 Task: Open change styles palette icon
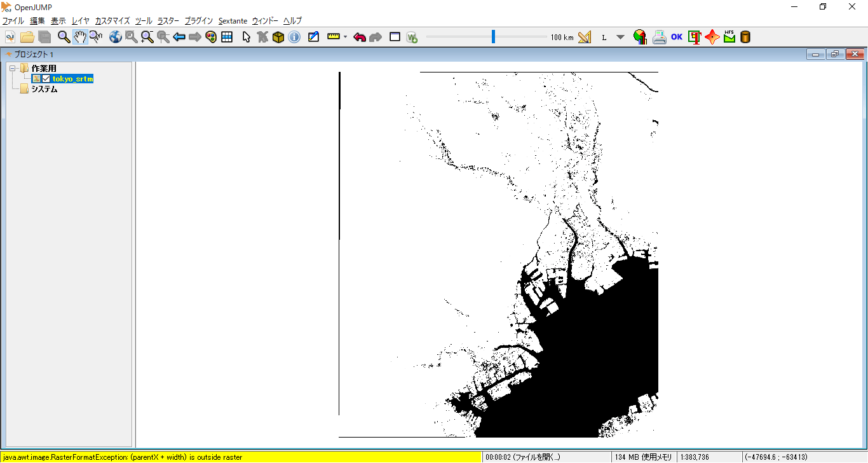[211, 37]
